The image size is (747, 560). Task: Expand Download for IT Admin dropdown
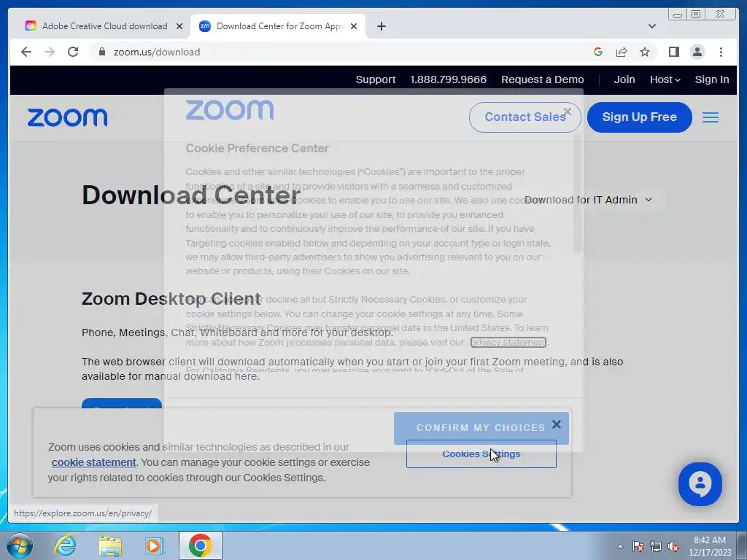pos(588,200)
